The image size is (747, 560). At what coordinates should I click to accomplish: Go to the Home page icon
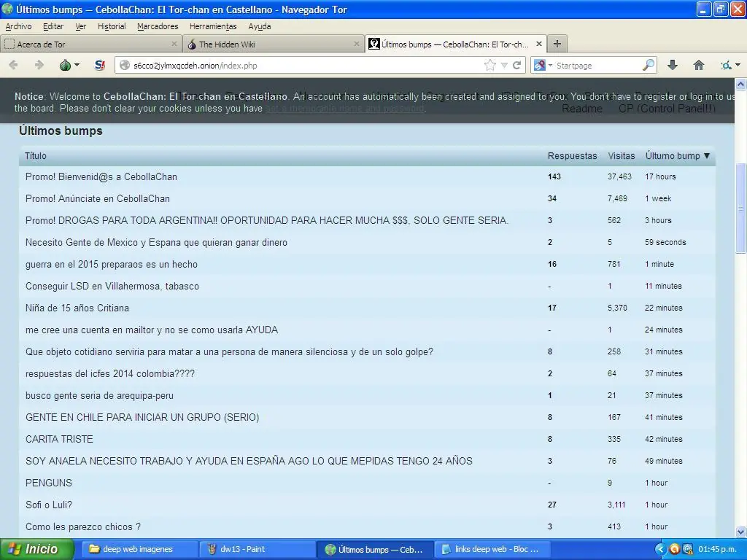[x=698, y=65]
